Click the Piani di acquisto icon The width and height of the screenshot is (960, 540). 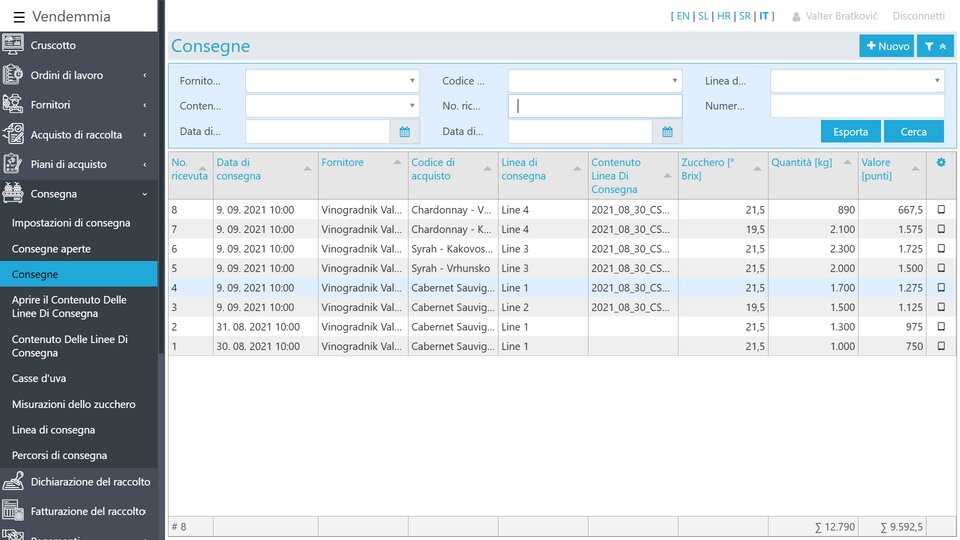click(13, 164)
